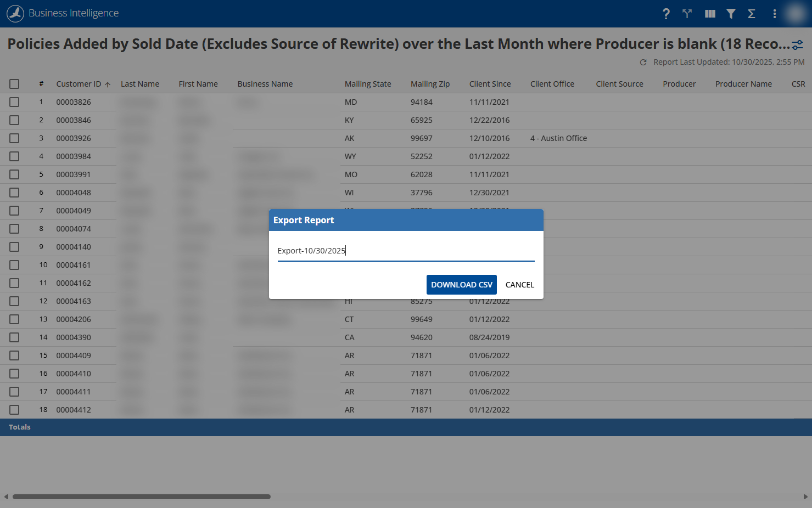Select the checkbox for customer 00004412
Image resolution: width=812 pixels, height=508 pixels.
tap(14, 410)
